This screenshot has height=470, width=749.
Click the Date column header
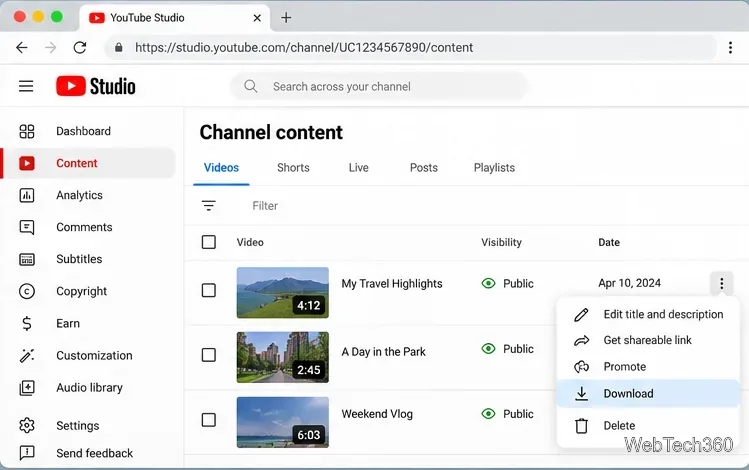(x=609, y=242)
